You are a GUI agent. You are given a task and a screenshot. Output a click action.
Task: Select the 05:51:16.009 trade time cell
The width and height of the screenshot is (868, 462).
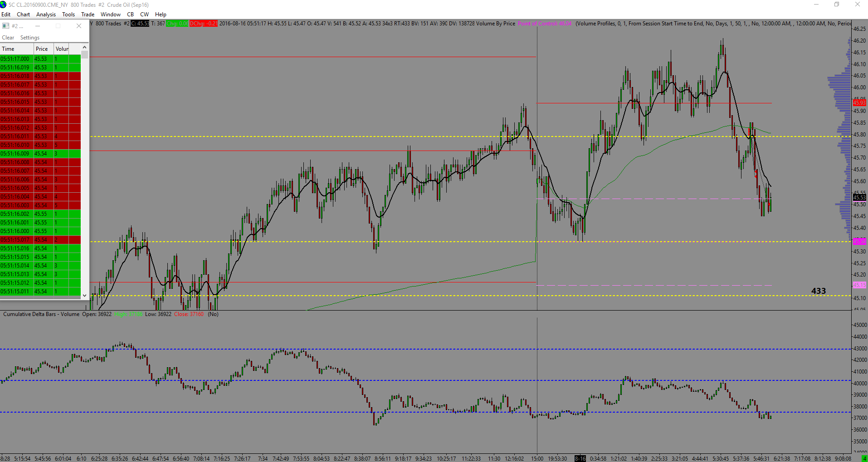[17, 154]
